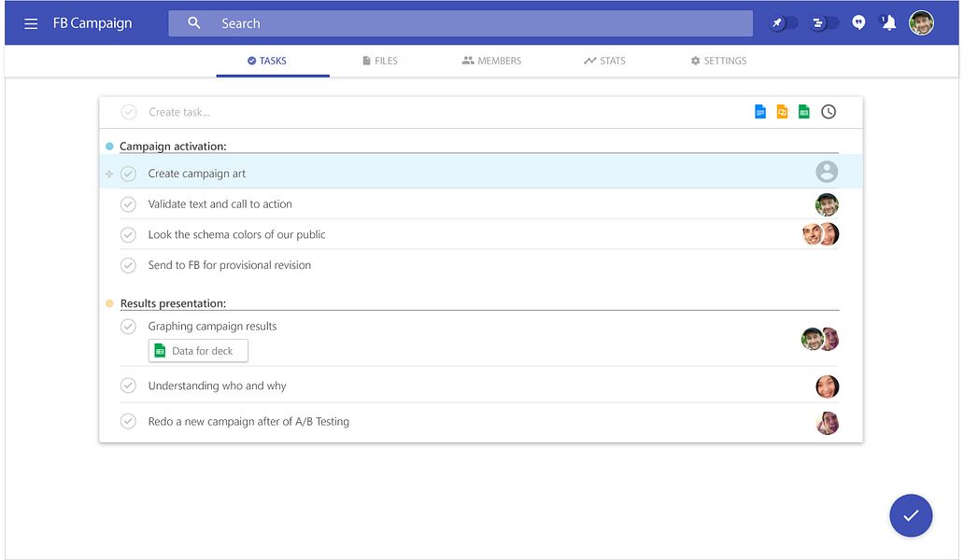The image size is (964, 560).
Task: Select the Campaign activation section header
Action: [x=173, y=147]
